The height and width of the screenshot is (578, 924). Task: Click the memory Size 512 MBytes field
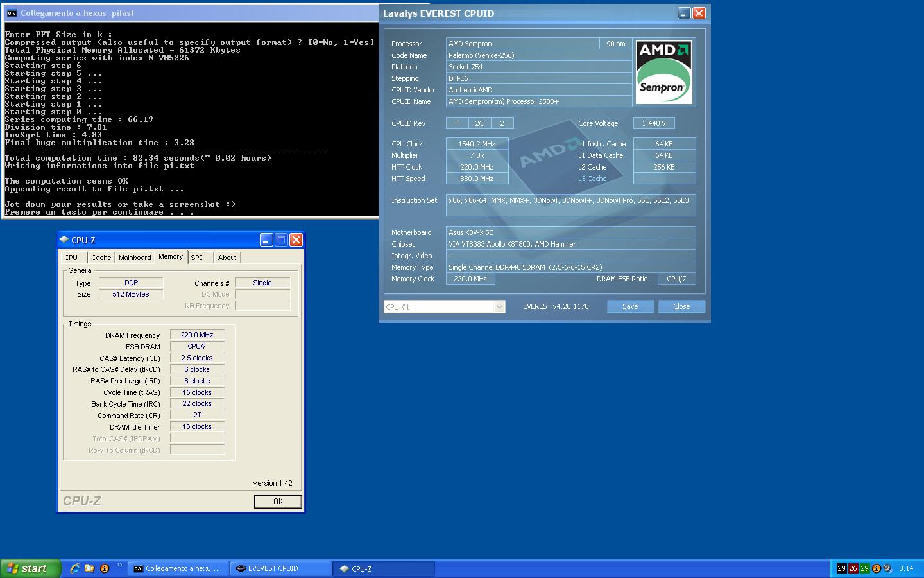click(131, 294)
